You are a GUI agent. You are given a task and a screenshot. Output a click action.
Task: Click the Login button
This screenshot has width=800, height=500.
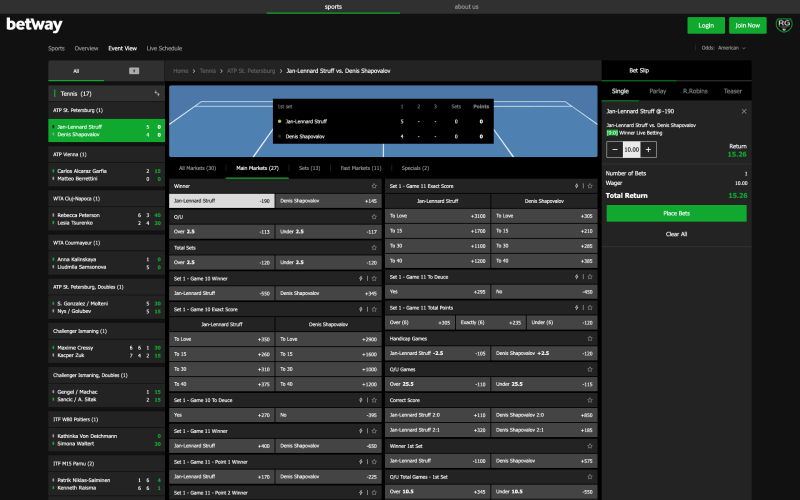click(706, 25)
